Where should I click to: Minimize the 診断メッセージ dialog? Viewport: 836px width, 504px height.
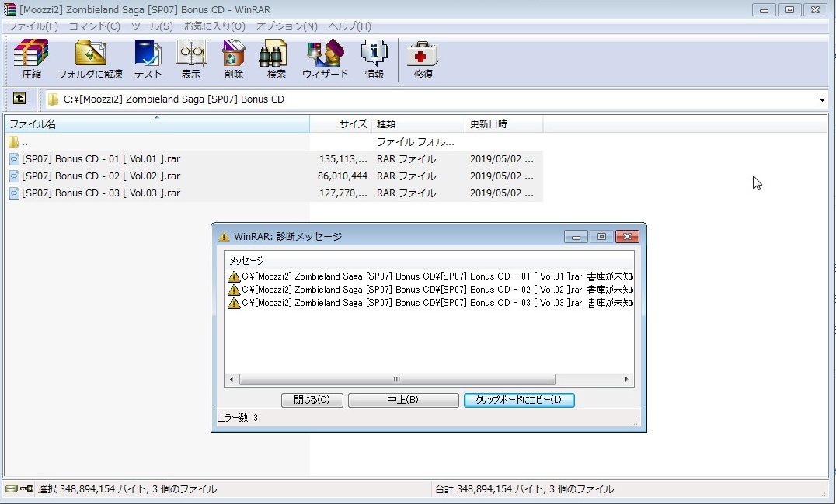click(x=576, y=237)
